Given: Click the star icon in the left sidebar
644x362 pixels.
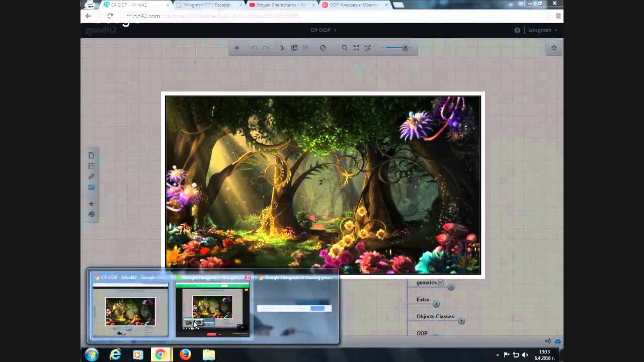Looking at the screenshot, I should pos(91,204).
